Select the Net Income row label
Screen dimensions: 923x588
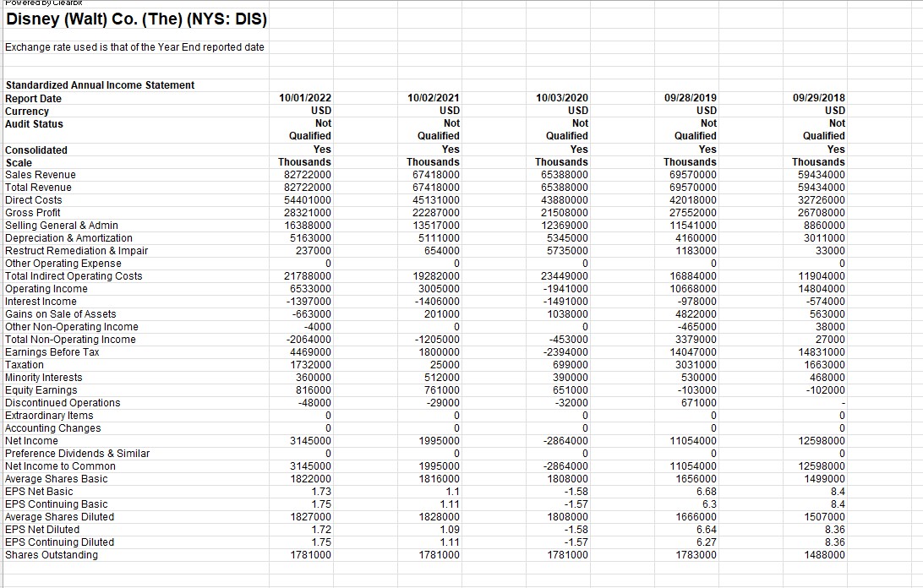[x=32, y=441]
